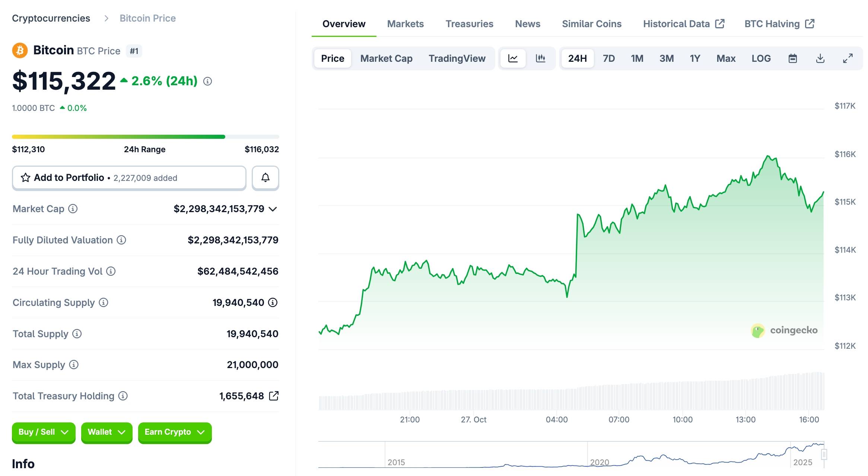Switch to line chart view icon
The image size is (868, 476).
pos(513,58)
